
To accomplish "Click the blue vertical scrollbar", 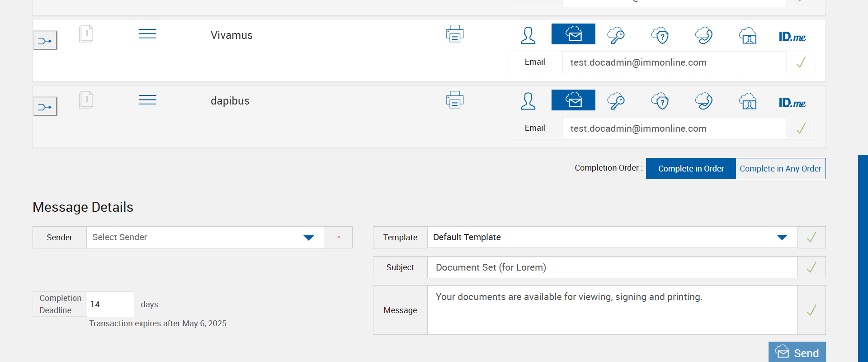I will (863, 258).
